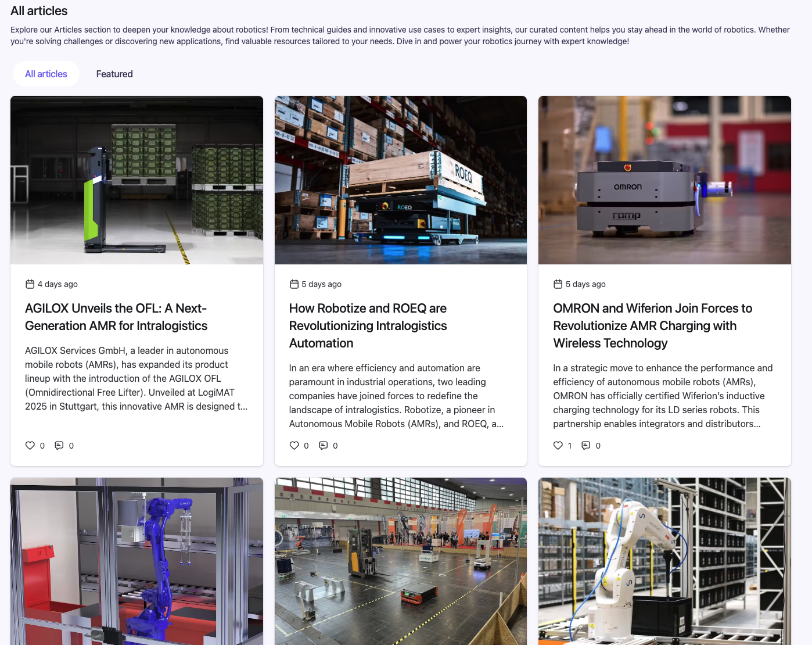Screen dimensions: 812x645
Task: Click the Robotize ROEQ summary paragraph
Action: (x=397, y=396)
